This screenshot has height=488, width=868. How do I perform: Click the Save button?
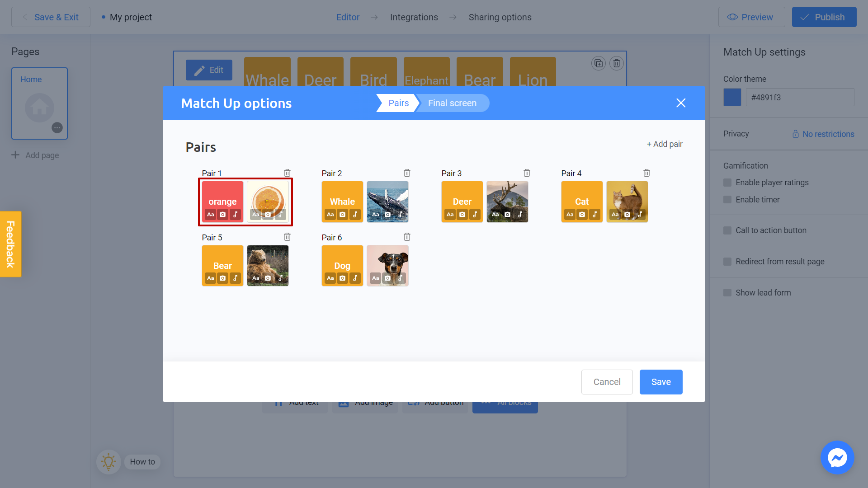coord(661,381)
